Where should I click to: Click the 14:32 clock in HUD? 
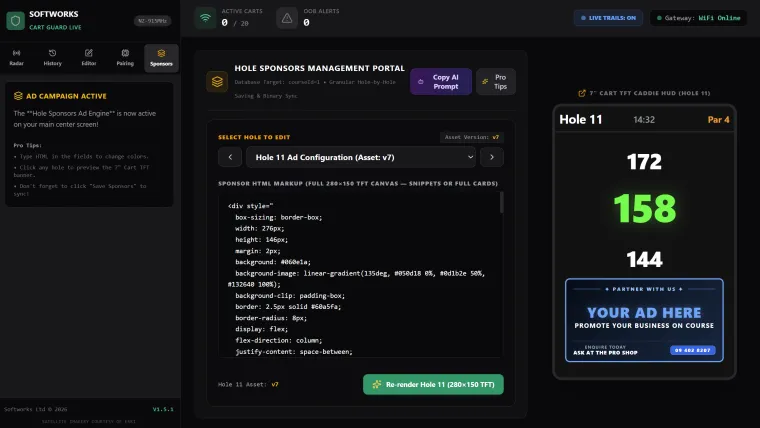tap(644, 120)
